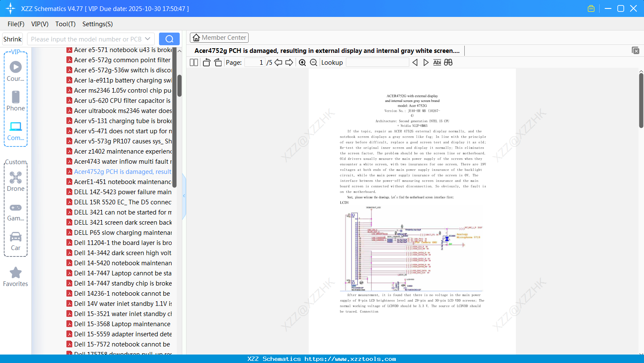Click the Shrink button

click(x=13, y=39)
